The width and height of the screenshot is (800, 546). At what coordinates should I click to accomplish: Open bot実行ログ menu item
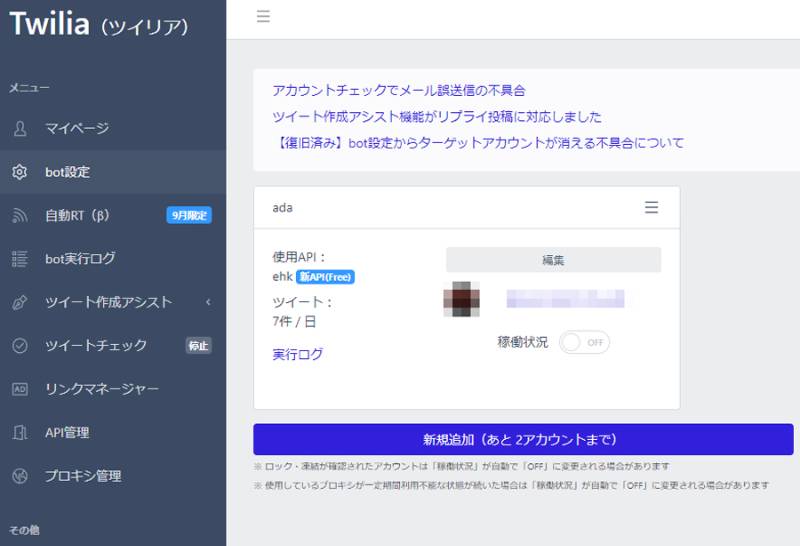[113, 259]
